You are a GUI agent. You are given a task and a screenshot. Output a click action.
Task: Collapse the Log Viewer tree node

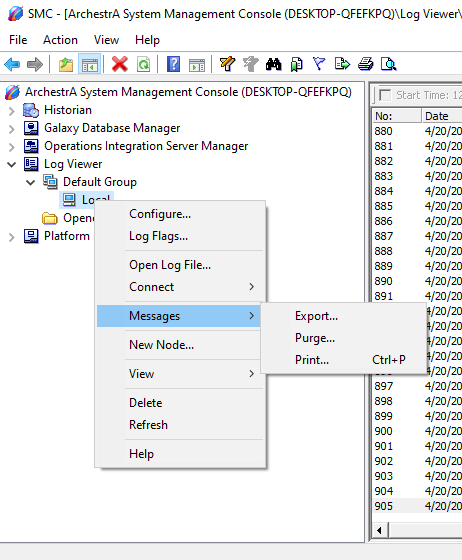click(12, 165)
